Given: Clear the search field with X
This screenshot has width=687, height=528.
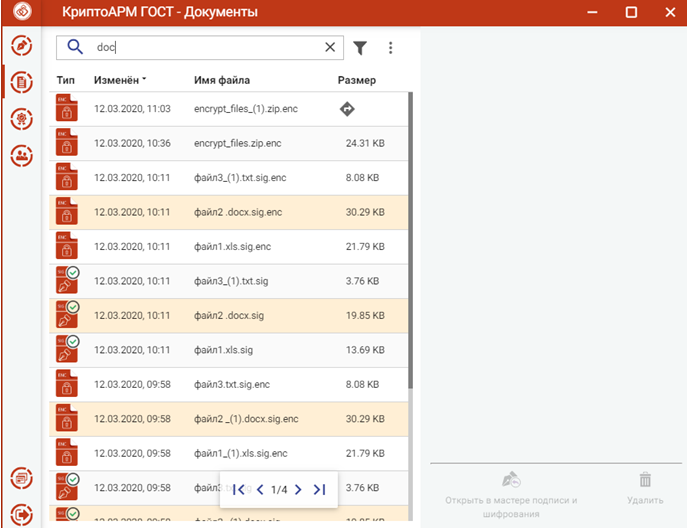Looking at the screenshot, I should [x=330, y=47].
